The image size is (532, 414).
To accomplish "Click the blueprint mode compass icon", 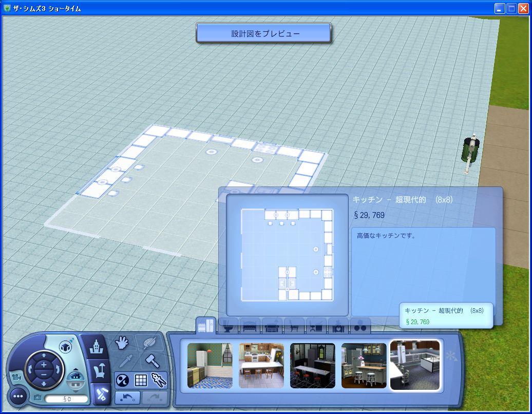I will click(159, 380).
